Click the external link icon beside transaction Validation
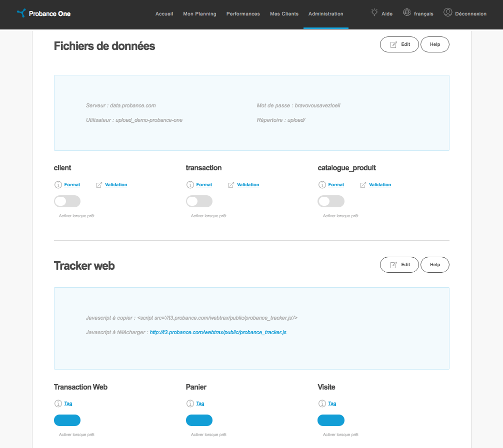503x448 pixels. tap(230, 184)
